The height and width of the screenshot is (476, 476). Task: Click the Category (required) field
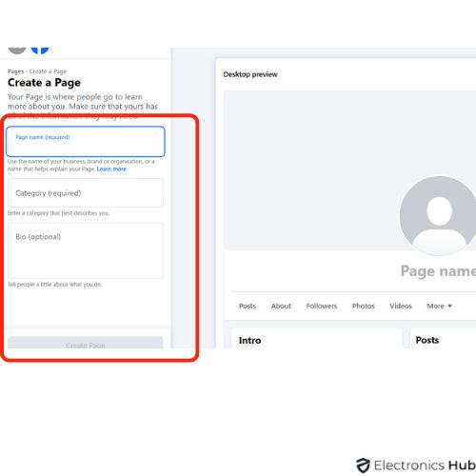coord(86,193)
